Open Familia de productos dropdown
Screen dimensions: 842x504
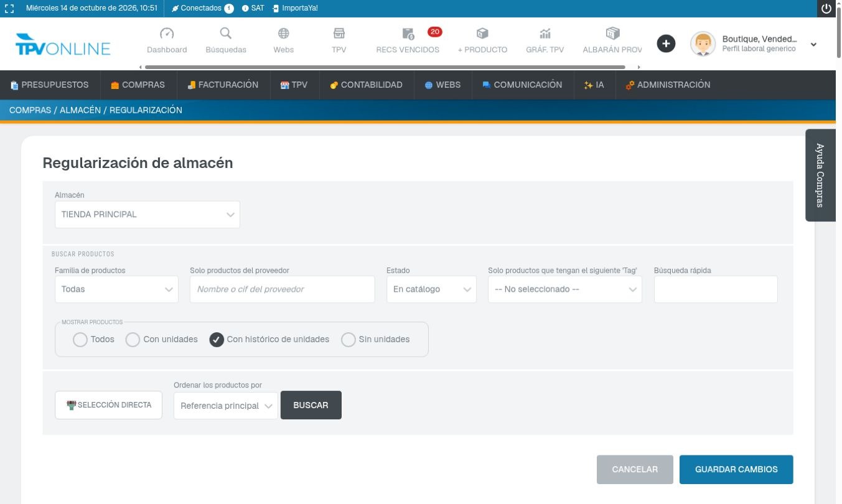point(116,289)
